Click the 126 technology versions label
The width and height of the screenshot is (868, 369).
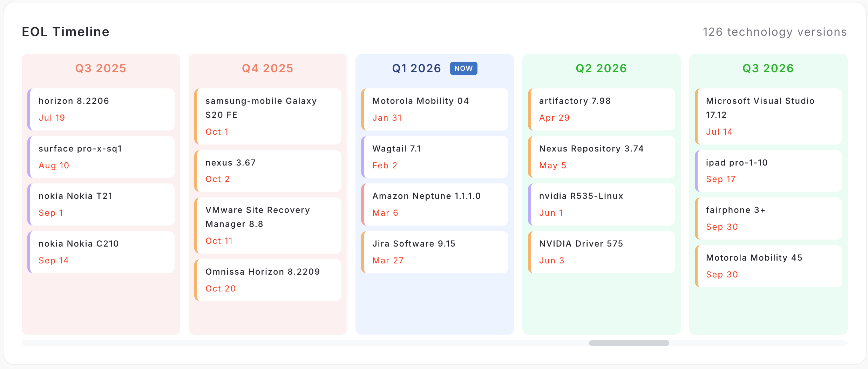[775, 32]
